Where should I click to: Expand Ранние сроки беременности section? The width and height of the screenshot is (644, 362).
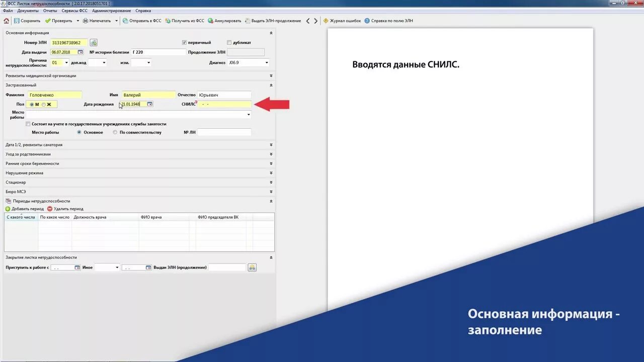271,163
